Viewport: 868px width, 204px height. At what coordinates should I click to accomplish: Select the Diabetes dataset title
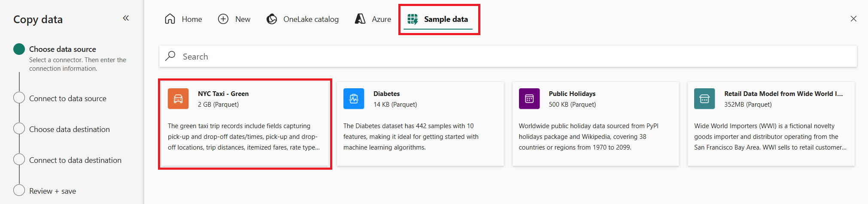pos(386,94)
